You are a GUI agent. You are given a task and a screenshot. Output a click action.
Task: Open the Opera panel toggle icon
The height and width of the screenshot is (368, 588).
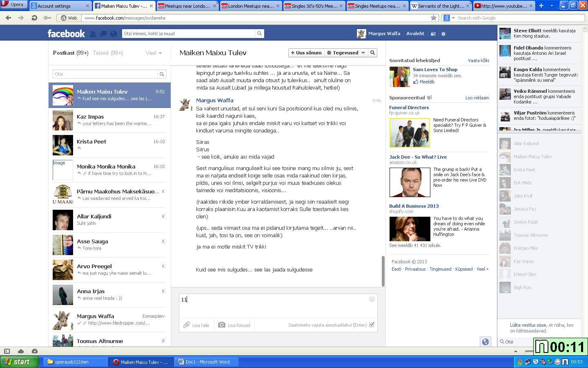[x=7, y=351]
